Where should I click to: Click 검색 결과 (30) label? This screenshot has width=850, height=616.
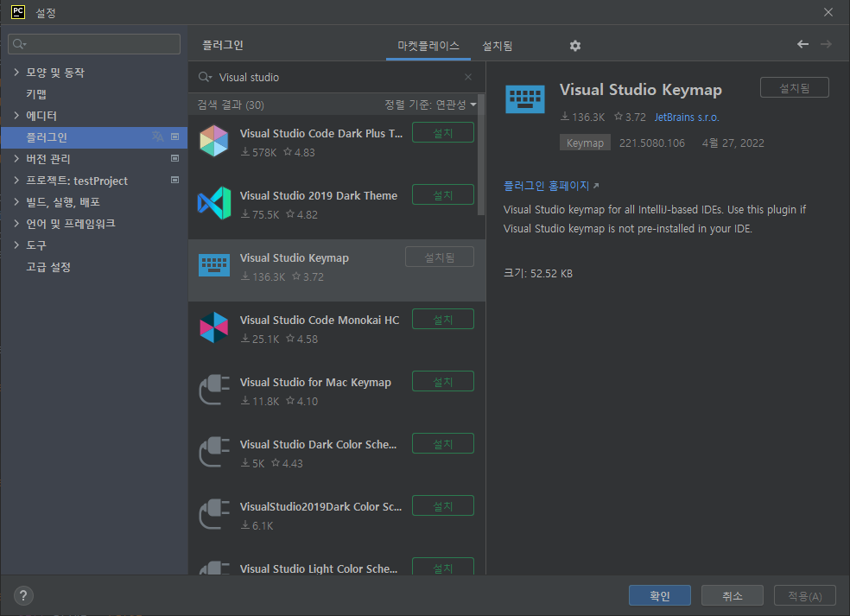coord(231,105)
